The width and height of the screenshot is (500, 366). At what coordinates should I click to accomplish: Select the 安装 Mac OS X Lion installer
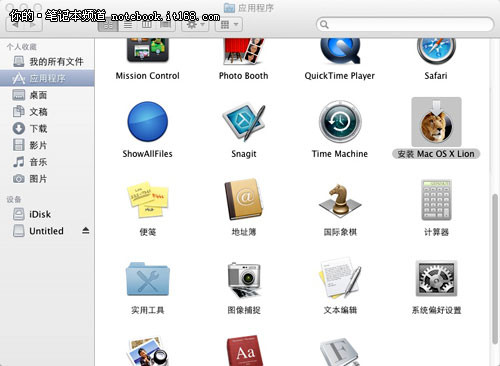point(436,122)
